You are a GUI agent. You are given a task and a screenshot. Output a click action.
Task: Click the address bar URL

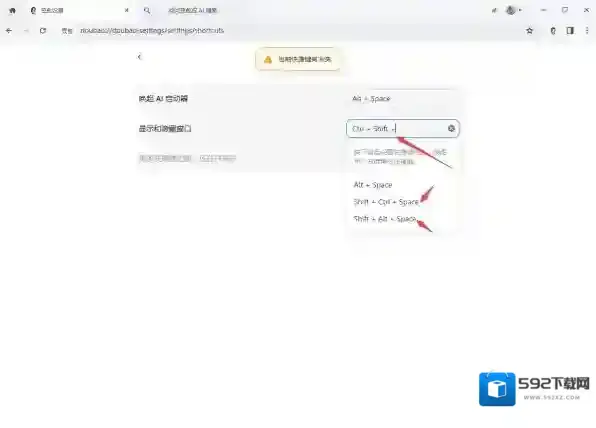[152, 30]
